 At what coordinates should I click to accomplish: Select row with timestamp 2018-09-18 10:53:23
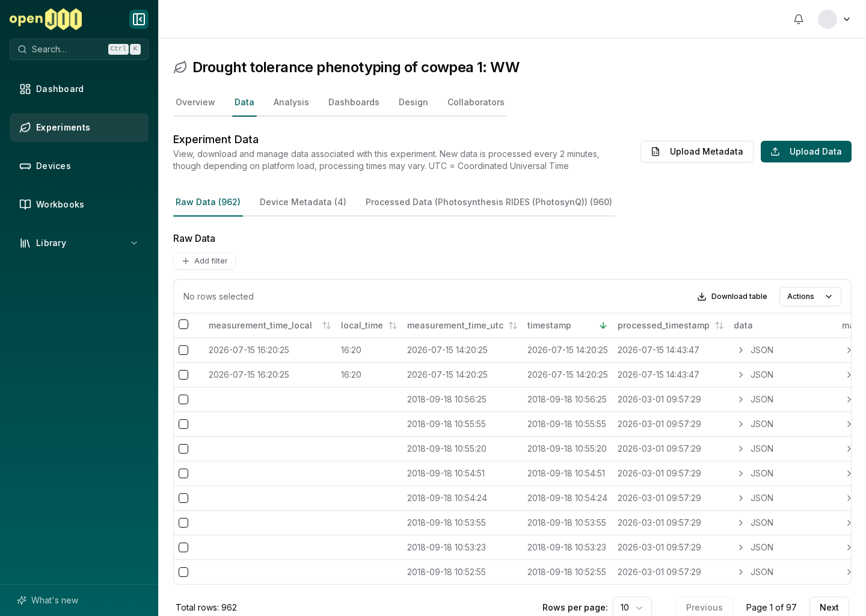(183, 547)
